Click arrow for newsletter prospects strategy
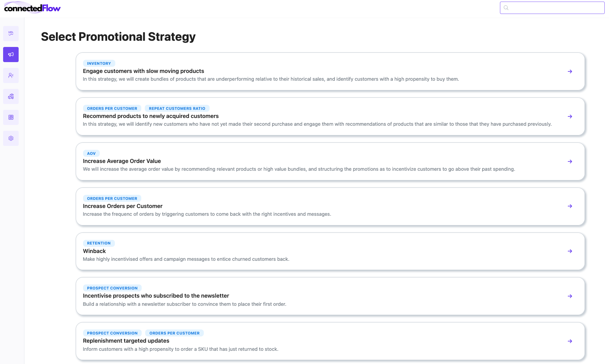The height and width of the screenshot is (364, 609). click(x=570, y=296)
